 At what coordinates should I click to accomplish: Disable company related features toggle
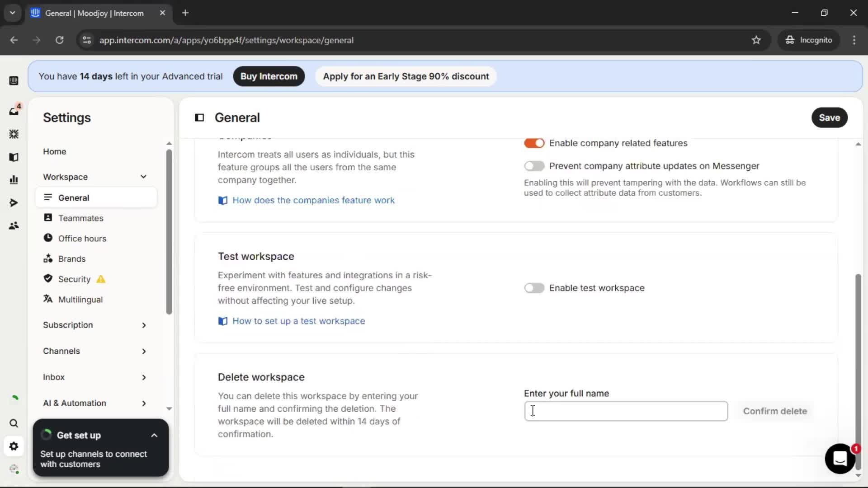(x=534, y=143)
